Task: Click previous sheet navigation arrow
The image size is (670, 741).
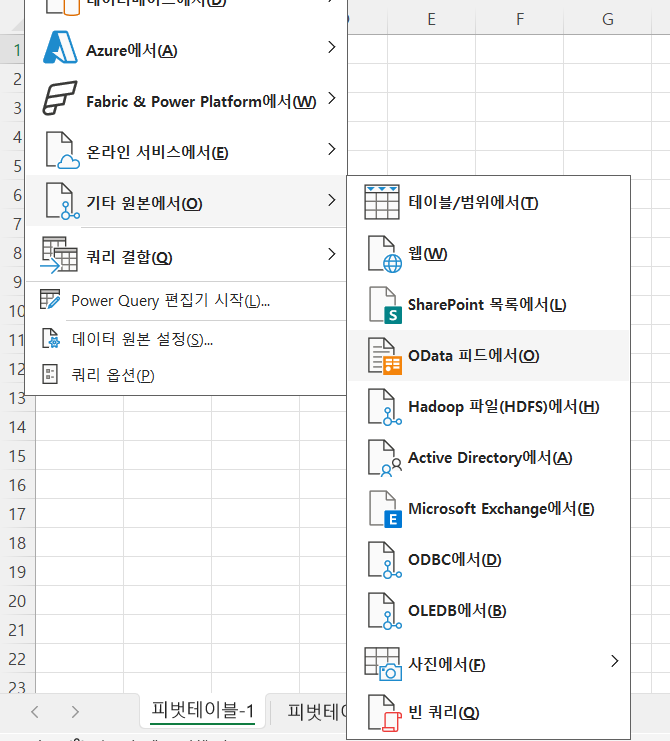Action: [x=34, y=712]
